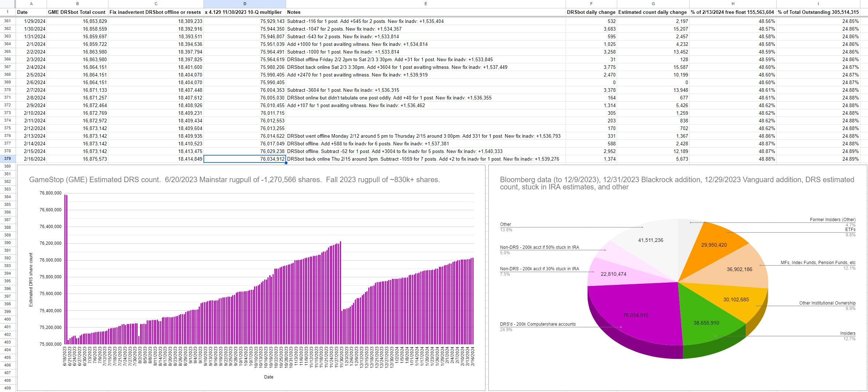The width and height of the screenshot is (868, 392).
Task: Click the '% of Total Outstanding 305,514,315' header
Action: pos(818,12)
